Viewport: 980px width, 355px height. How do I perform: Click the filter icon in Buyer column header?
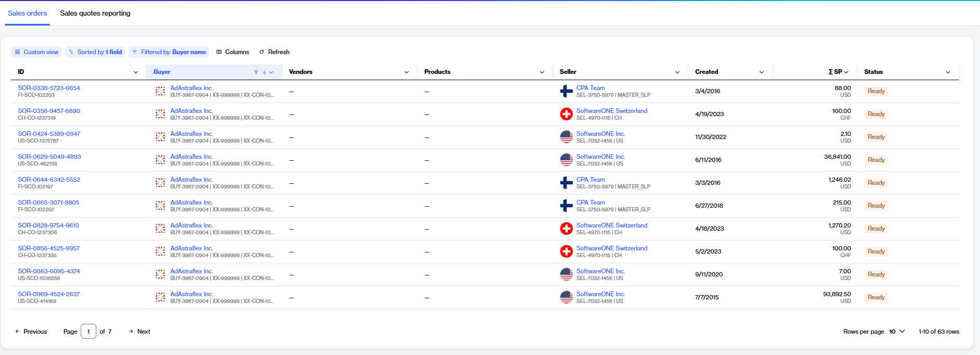256,72
